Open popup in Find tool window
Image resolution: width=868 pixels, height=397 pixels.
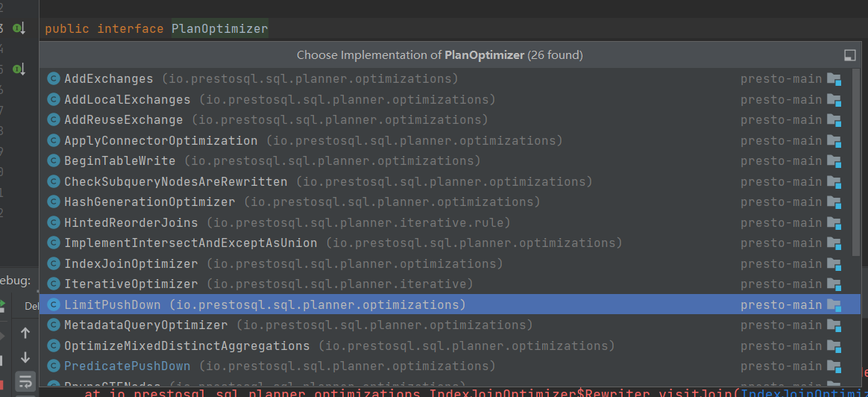[x=849, y=55]
